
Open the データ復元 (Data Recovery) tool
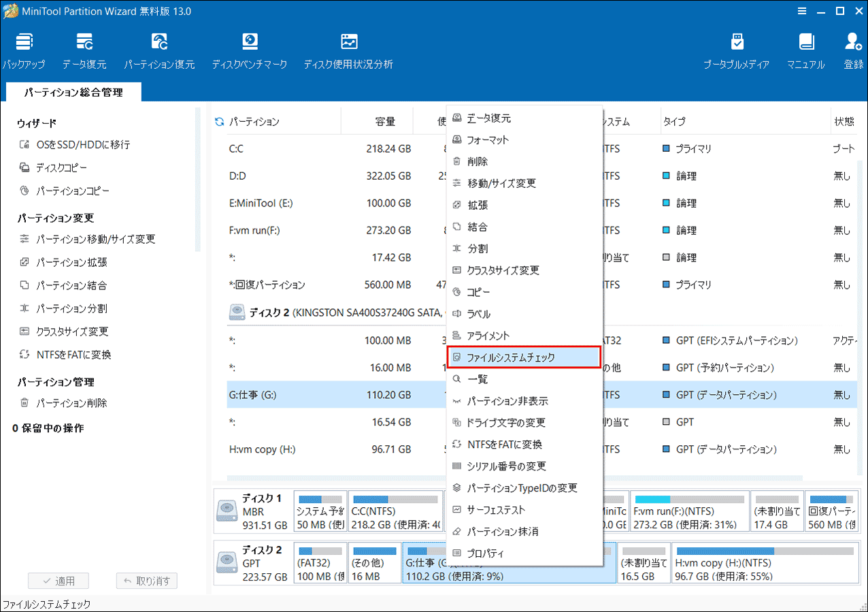[x=85, y=48]
